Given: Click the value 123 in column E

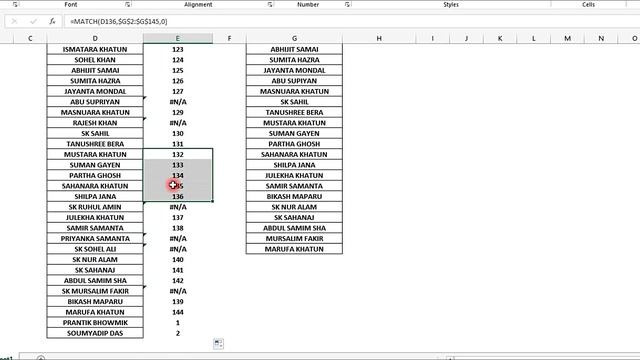Looking at the screenshot, I should coord(178,49).
